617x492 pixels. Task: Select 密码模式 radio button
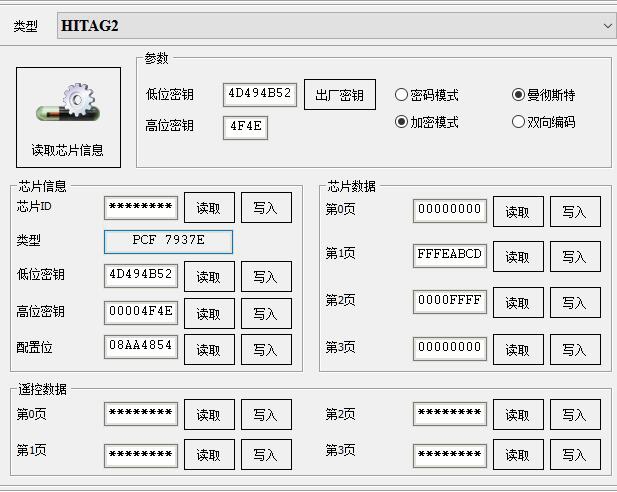[402, 95]
